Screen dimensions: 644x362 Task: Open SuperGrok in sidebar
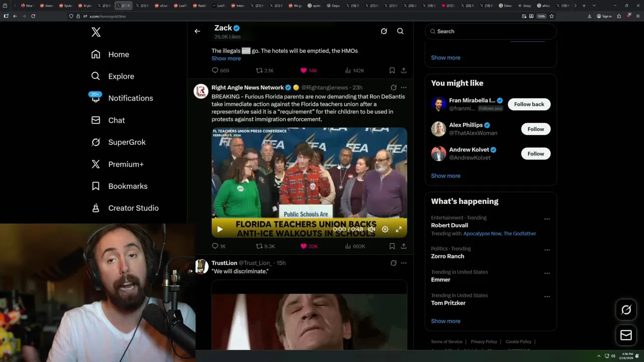pyautogui.click(x=118, y=142)
